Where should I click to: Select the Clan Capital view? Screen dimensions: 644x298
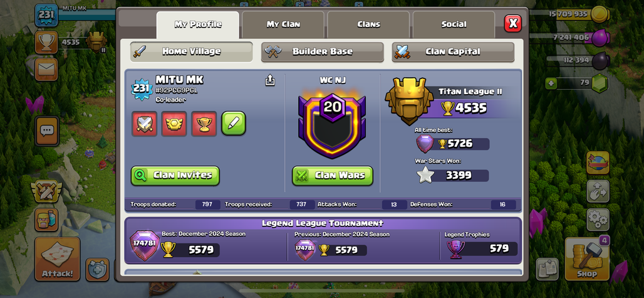[x=453, y=52]
